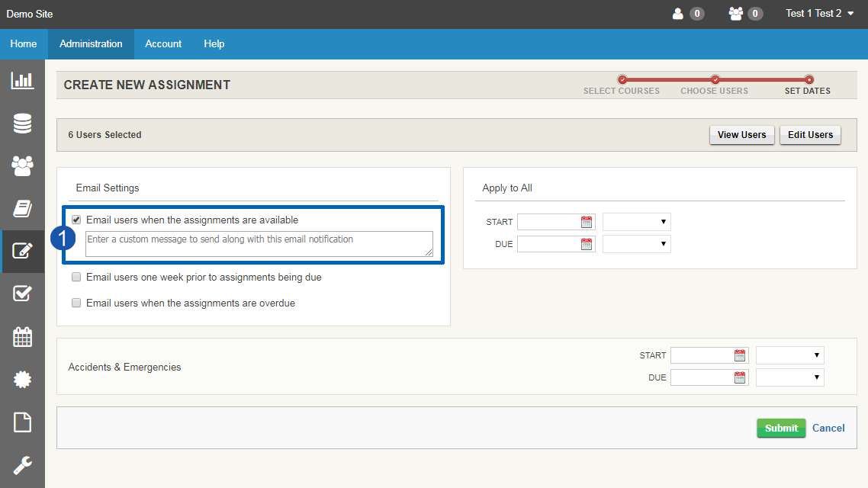Open Apply to All DUE calendar picker

click(x=587, y=244)
